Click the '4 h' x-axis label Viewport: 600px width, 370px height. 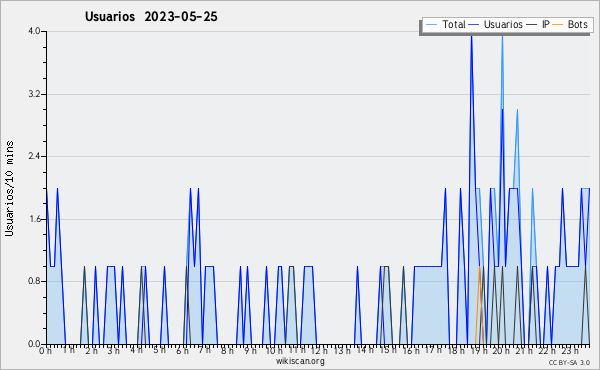coord(136,350)
